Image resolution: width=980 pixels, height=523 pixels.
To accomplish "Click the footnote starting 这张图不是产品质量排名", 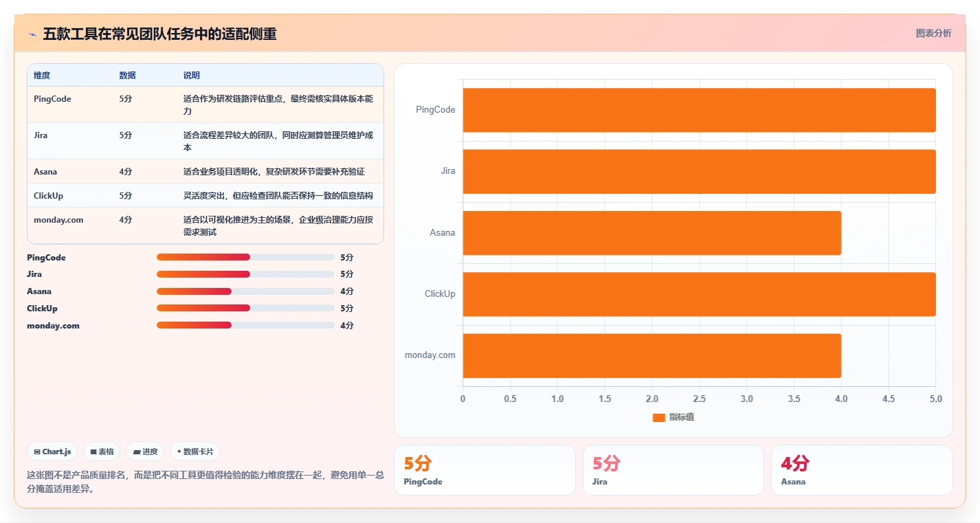I will (x=205, y=482).
